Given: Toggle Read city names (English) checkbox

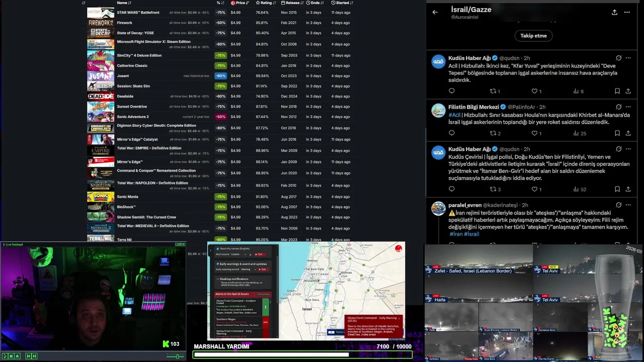Looking at the screenshot, I should click(217, 249).
